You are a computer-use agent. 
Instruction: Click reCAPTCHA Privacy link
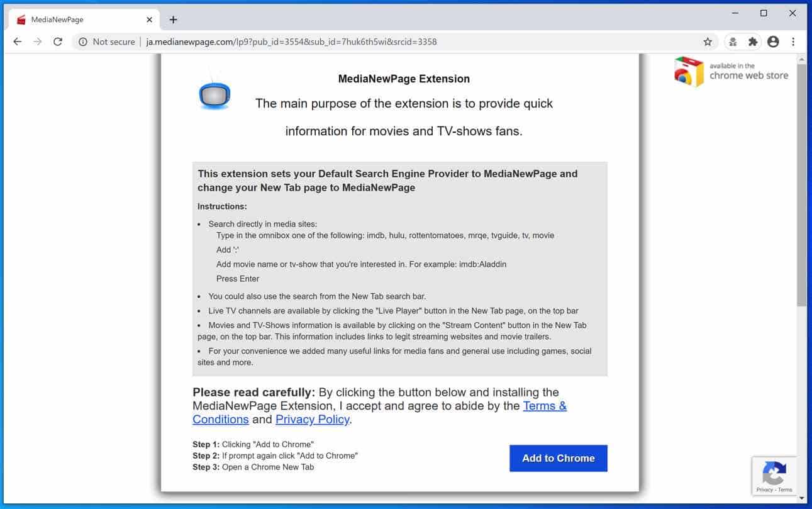click(x=764, y=489)
